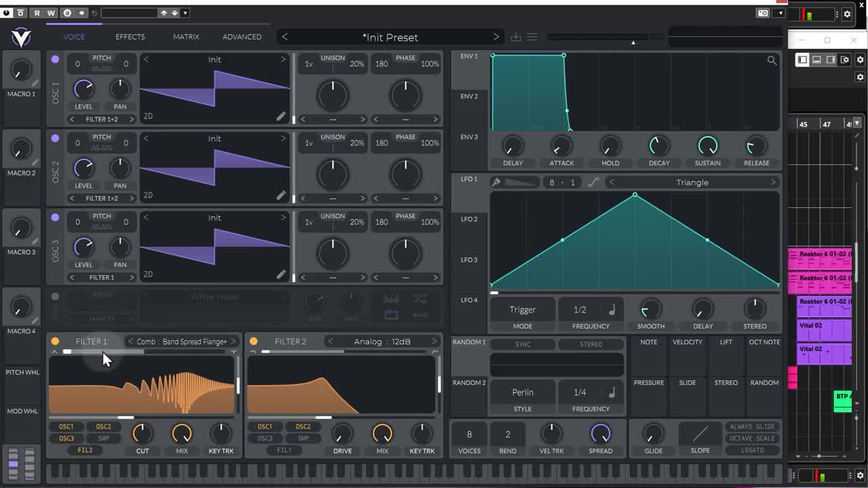Disable oscillator 2 power toggle

[55, 138]
